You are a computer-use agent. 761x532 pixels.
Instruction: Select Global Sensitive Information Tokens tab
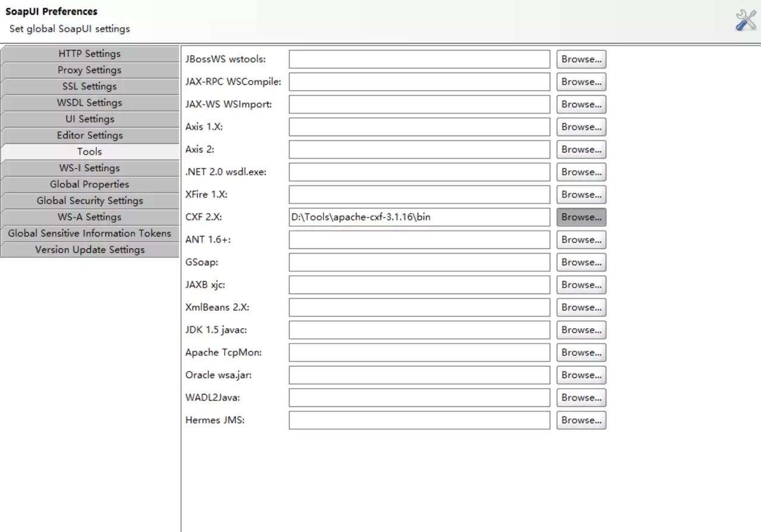coord(89,234)
